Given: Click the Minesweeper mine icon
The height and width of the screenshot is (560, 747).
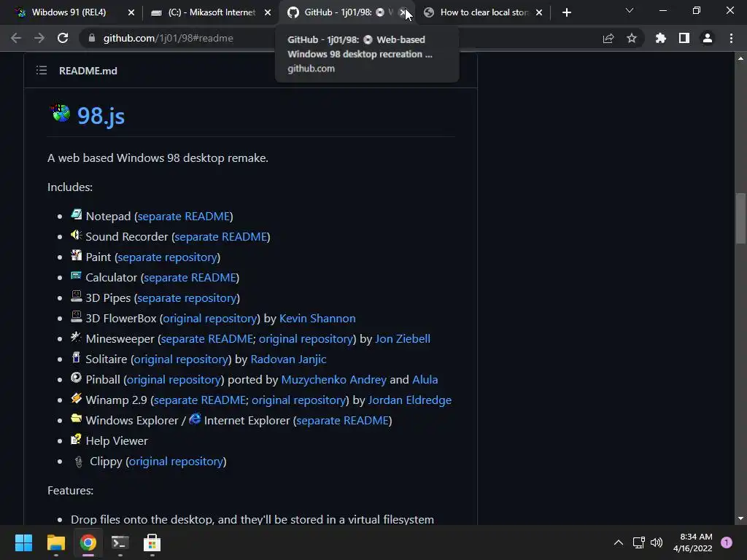Looking at the screenshot, I should (76, 337).
